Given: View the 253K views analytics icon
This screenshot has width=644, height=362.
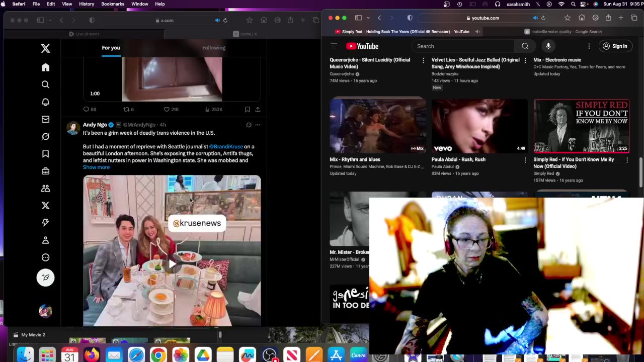Looking at the screenshot, I should point(213,109).
